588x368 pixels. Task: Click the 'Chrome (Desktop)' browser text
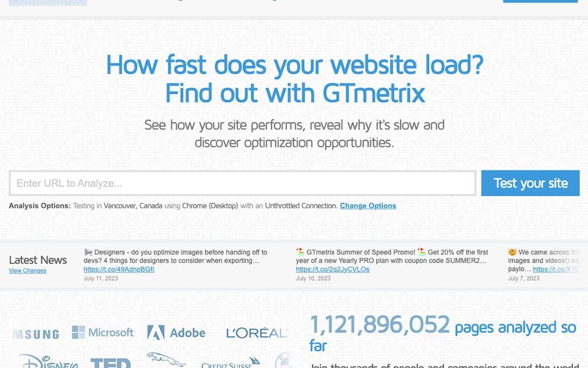[x=210, y=206]
